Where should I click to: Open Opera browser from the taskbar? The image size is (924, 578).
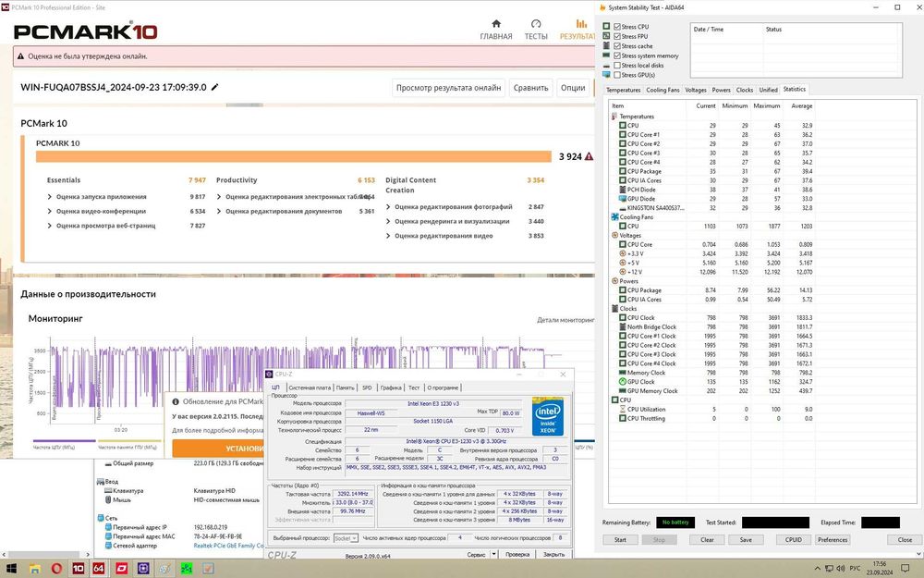pyautogui.click(x=56, y=568)
